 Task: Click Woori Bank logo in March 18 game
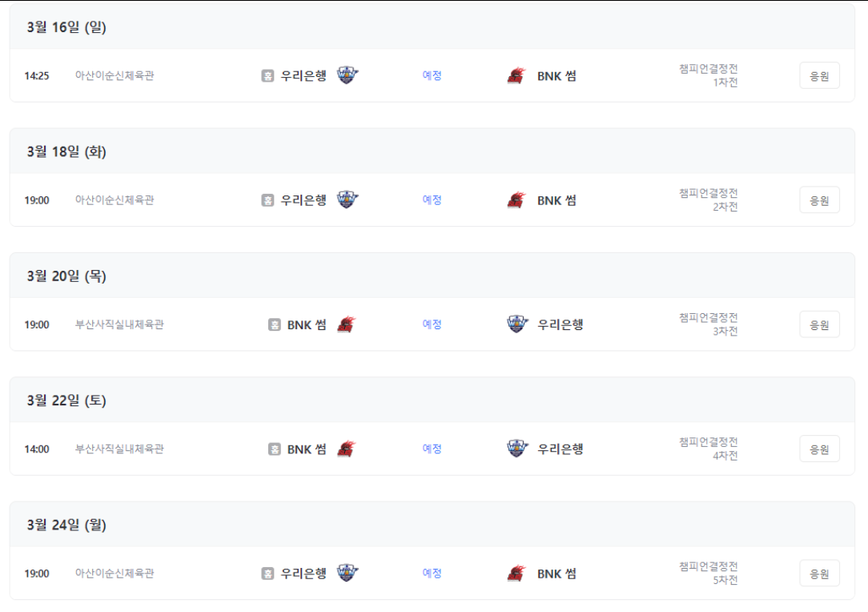[348, 199]
